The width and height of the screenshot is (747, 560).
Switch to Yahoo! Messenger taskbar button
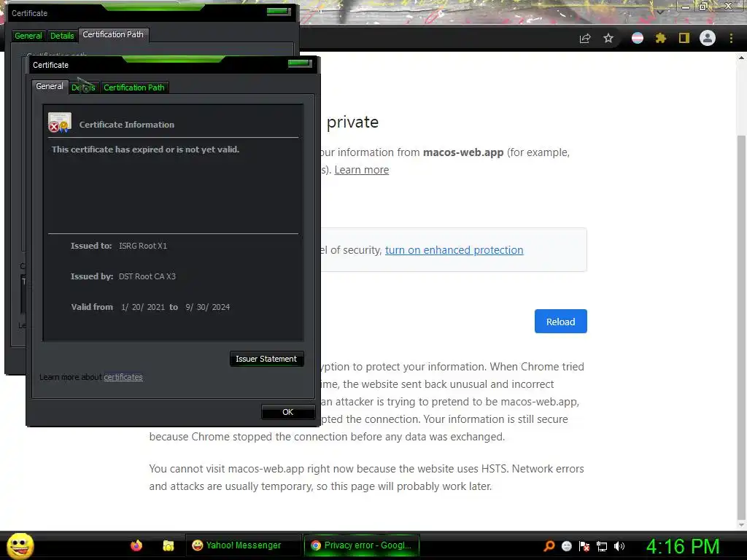pos(244,545)
